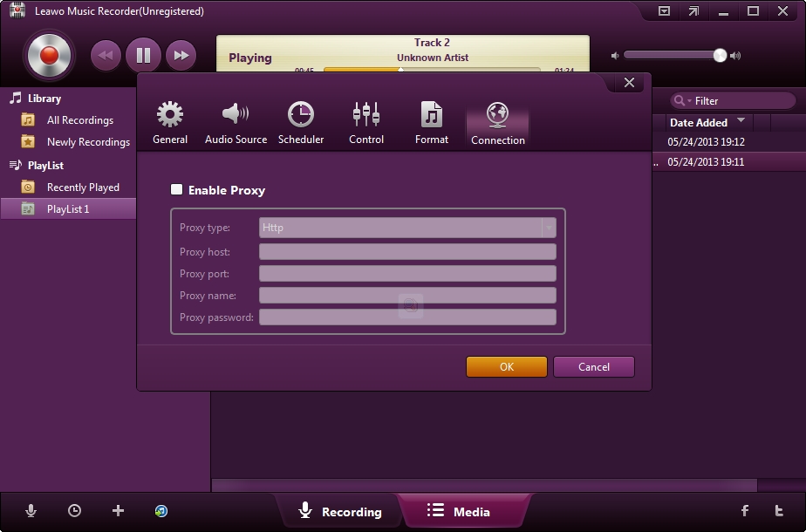Switch to the Scheduler tab
The image size is (806, 532).
[x=301, y=123]
